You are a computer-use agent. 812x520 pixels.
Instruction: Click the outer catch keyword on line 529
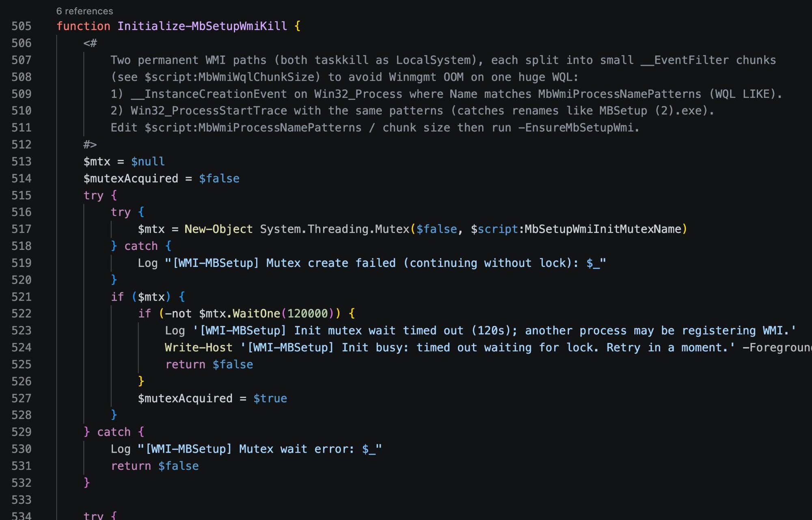[x=114, y=432]
